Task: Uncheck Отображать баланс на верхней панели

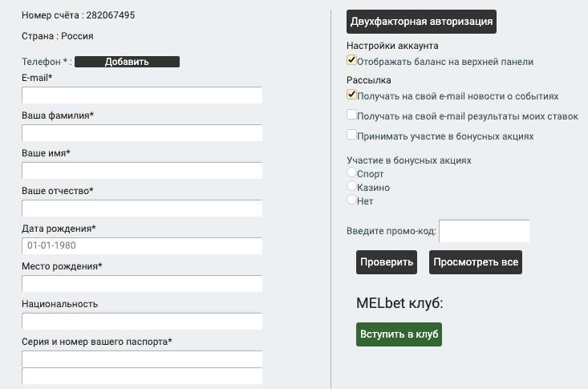Action: (351, 60)
